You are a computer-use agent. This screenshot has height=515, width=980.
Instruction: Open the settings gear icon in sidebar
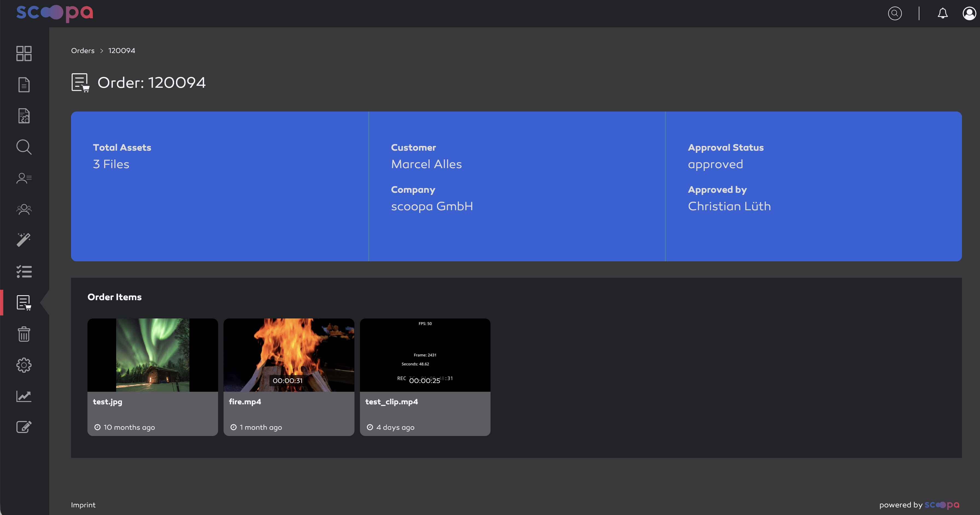pos(24,365)
